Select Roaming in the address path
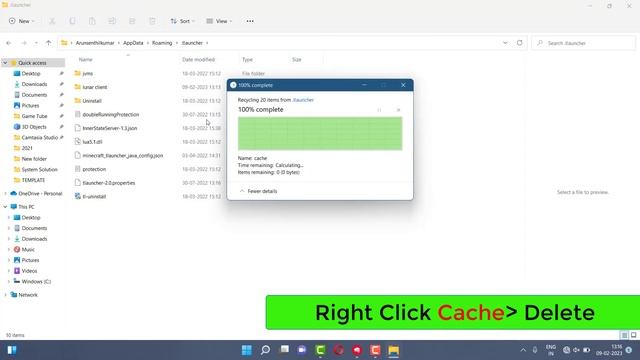The image size is (640, 360). (x=162, y=43)
